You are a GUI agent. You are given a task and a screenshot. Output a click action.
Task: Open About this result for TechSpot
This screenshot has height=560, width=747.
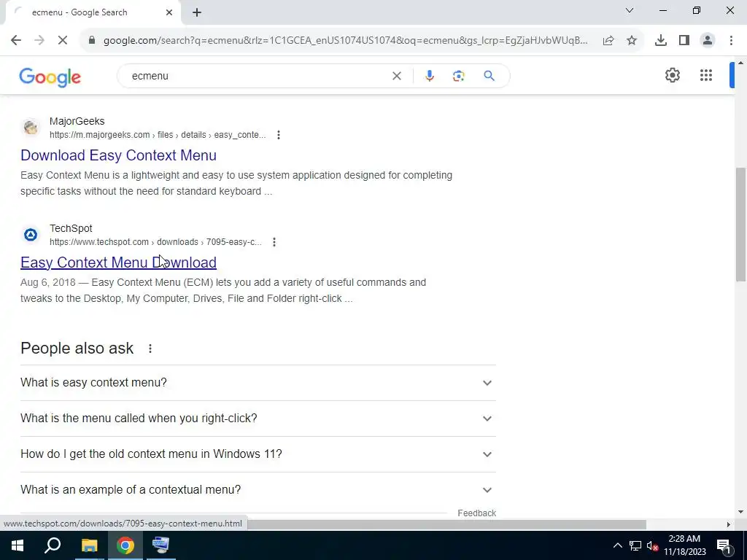pyautogui.click(x=274, y=242)
